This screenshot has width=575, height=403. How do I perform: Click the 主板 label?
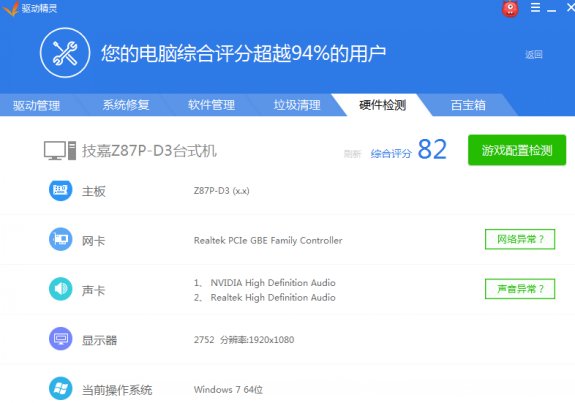(94, 191)
